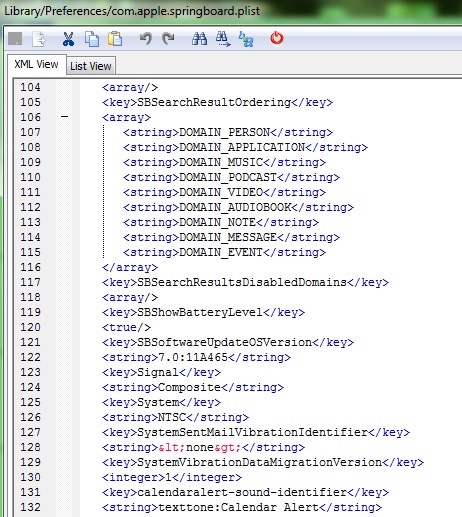Undo last edit with the Undo arrow
The width and height of the screenshot is (462, 517).
[146, 39]
